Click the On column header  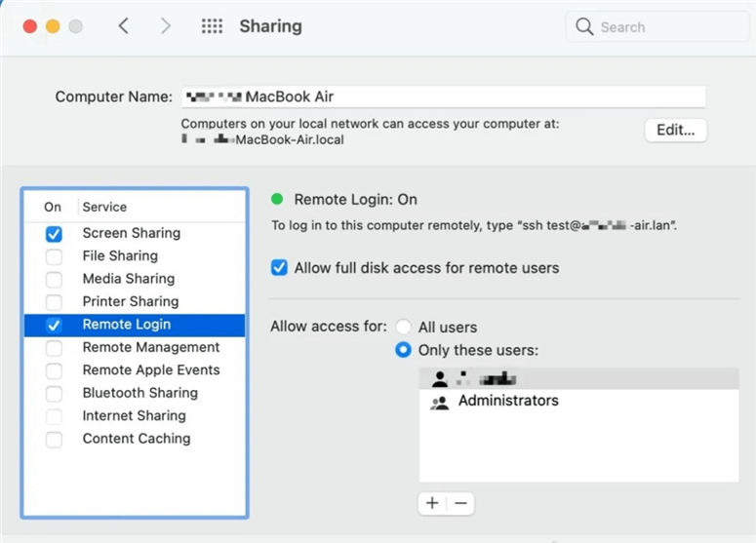(53, 208)
